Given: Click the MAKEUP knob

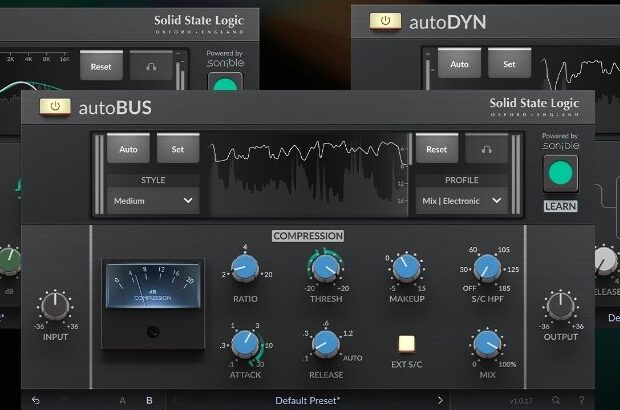Looking at the screenshot, I should pyautogui.click(x=406, y=268).
